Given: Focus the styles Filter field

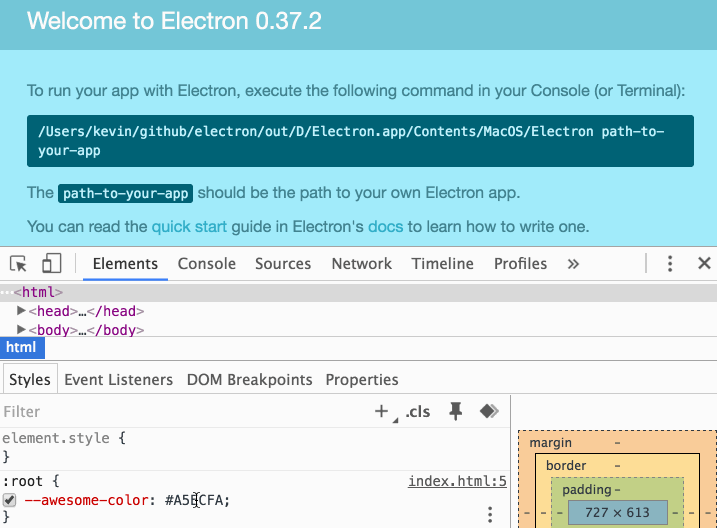Looking at the screenshot, I should click(183, 411).
